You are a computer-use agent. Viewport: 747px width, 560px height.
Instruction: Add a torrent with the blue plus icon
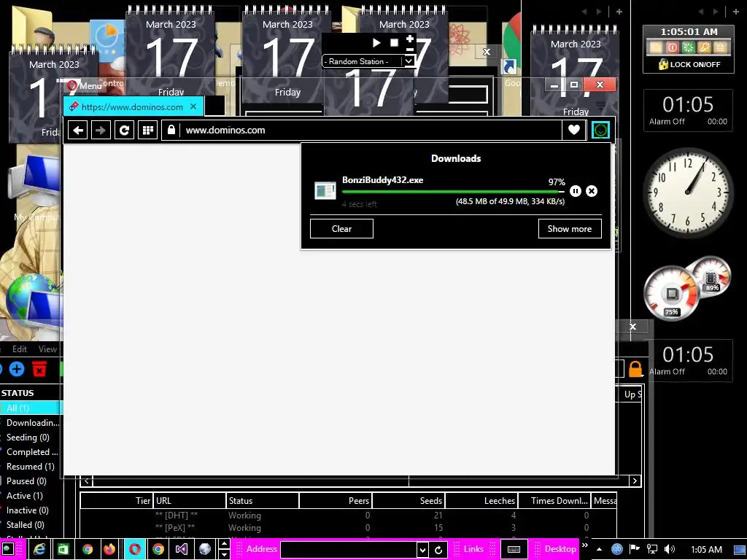(17, 369)
